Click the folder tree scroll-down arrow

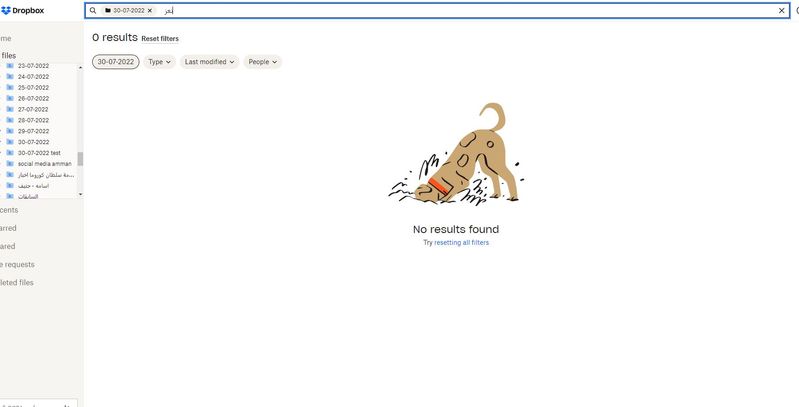pos(80,195)
